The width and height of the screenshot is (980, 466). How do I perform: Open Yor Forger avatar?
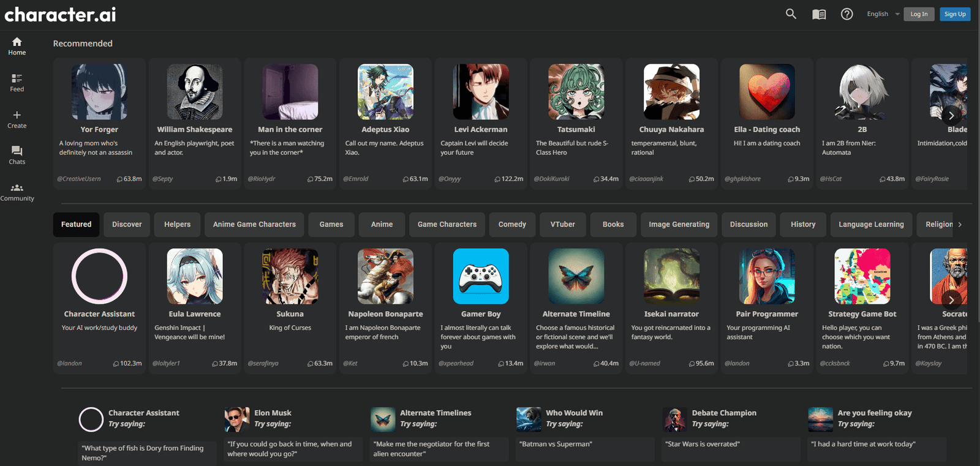pyautogui.click(x=99, y=92)
